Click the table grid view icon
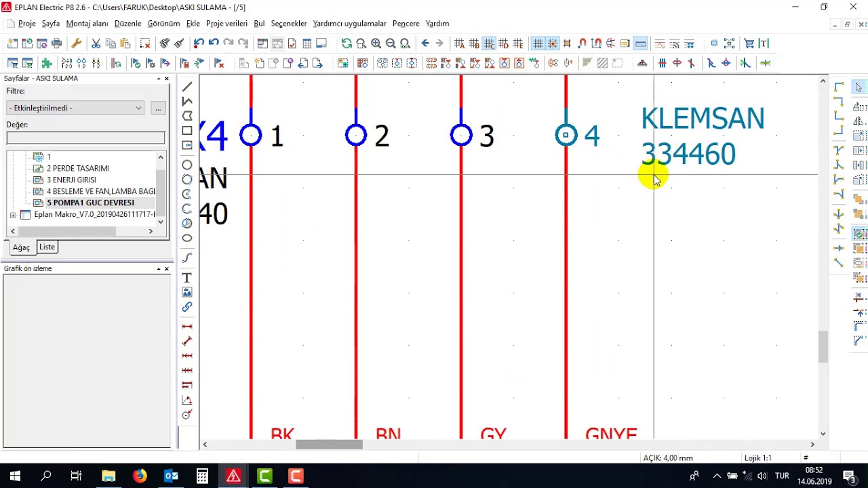 pyautogui.click(x=307, y=43)
